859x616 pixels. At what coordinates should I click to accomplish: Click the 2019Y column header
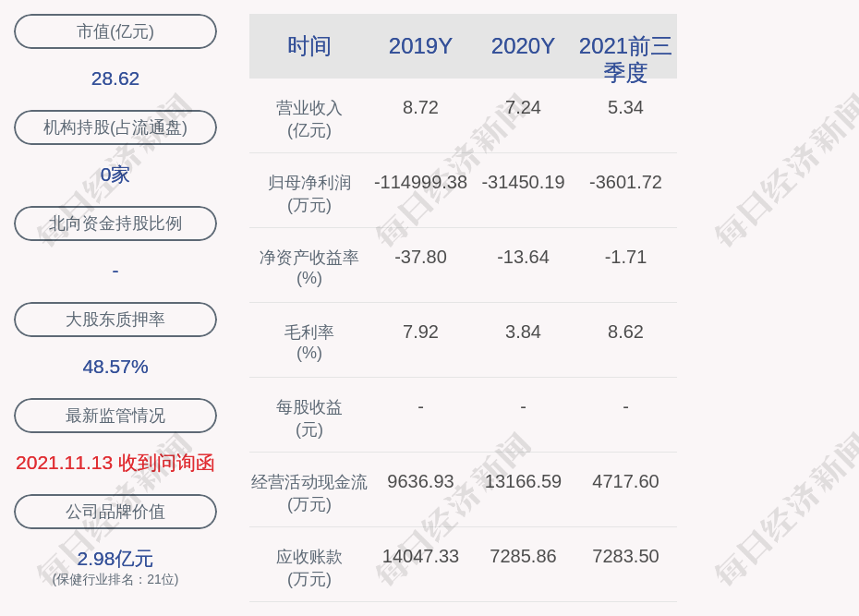pos(421,46)
